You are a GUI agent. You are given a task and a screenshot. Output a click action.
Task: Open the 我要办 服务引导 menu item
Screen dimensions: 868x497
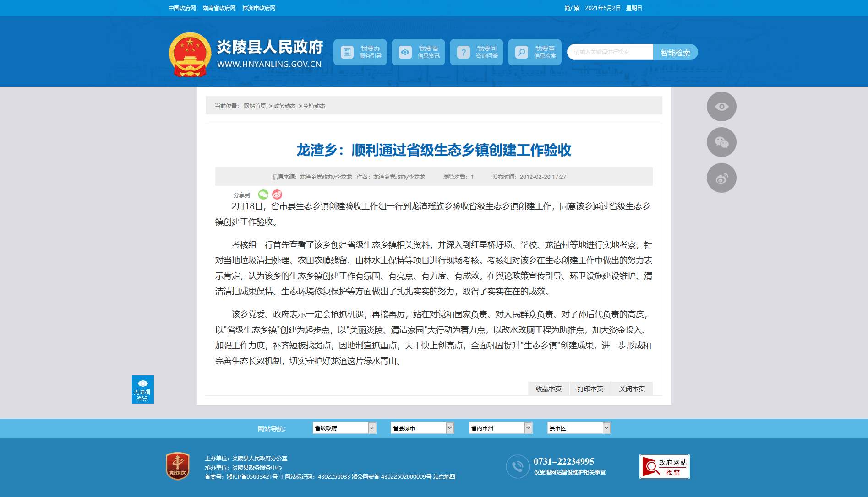point(360,52)
